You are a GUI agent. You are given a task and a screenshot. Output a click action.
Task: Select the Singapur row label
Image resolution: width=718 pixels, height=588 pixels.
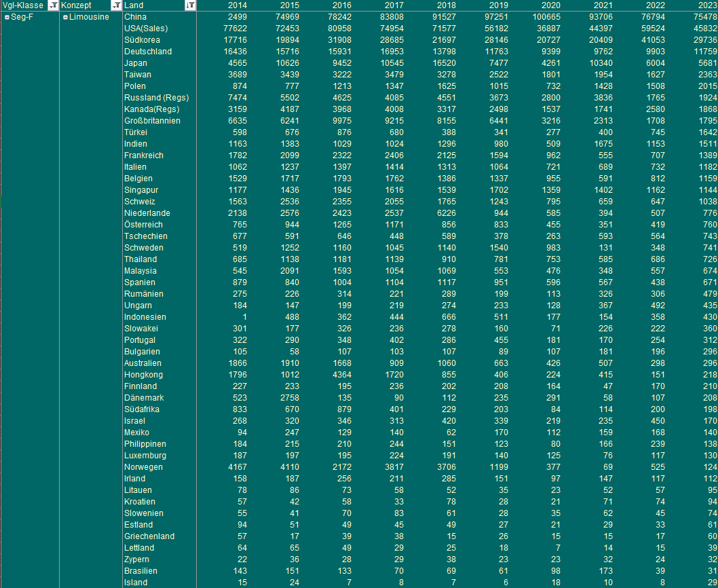tap(141, 189)
